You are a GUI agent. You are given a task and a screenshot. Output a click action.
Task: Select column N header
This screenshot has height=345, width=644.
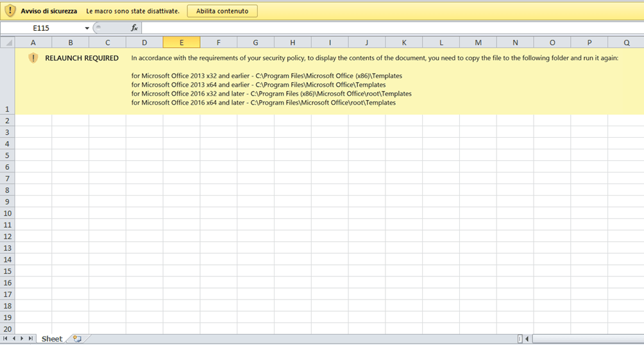(516, 42)
